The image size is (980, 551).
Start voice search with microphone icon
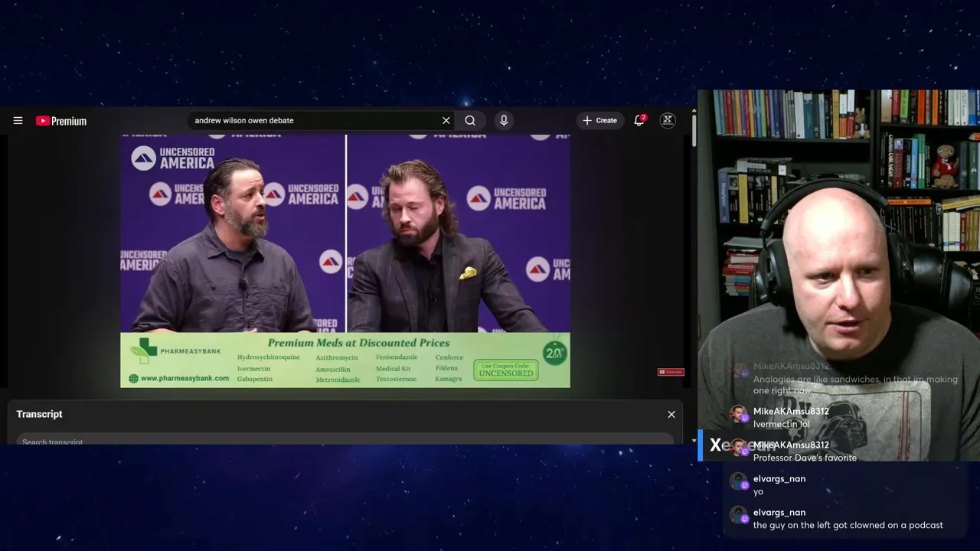tap(503, 120)
